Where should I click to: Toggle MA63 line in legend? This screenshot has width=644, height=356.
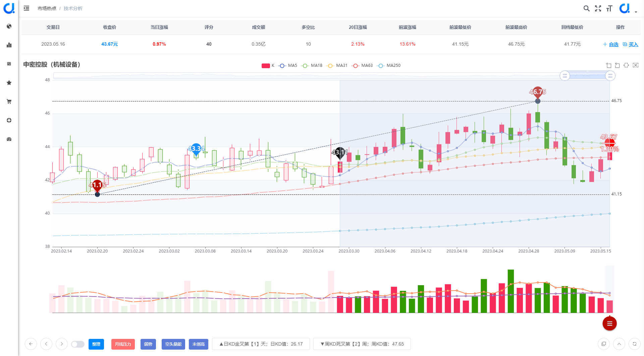(362, 65)
